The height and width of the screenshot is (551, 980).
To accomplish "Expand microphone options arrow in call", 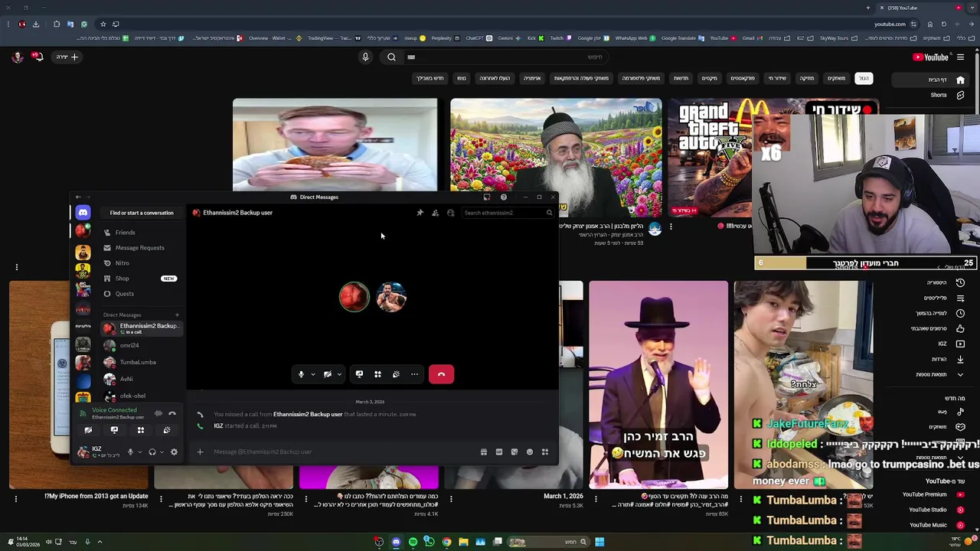I will coord(313,374).
